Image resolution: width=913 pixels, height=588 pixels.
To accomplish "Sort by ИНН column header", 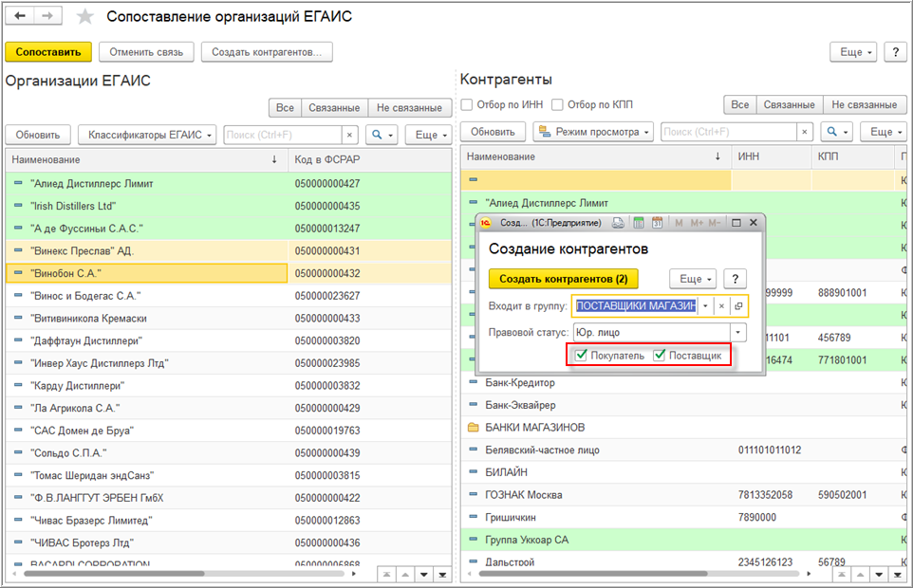I will point(772,156).
